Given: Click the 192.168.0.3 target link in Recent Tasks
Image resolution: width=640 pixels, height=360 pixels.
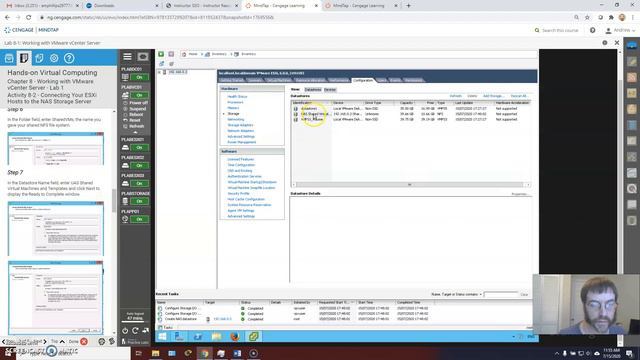Looking at the screenshot, I should [x=222, y=319].
